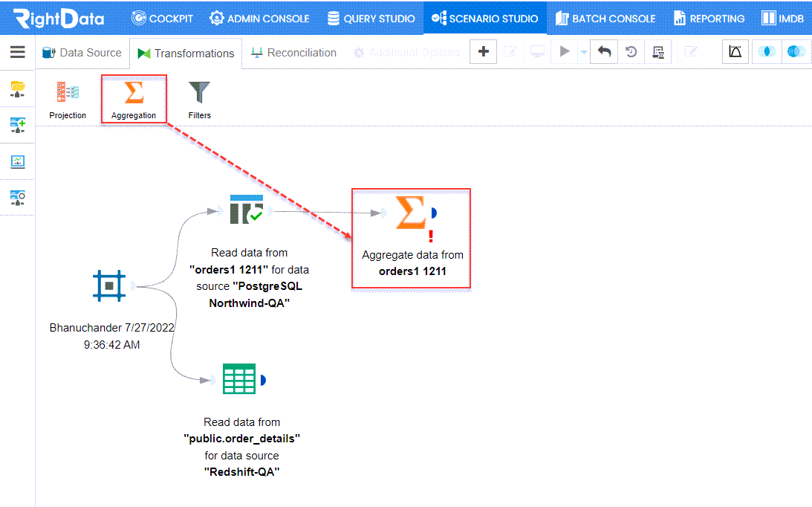Click the history clock-arrow icon
Image resolution: width=812 pixels, height=507 pixels.
tap(631, 52)
